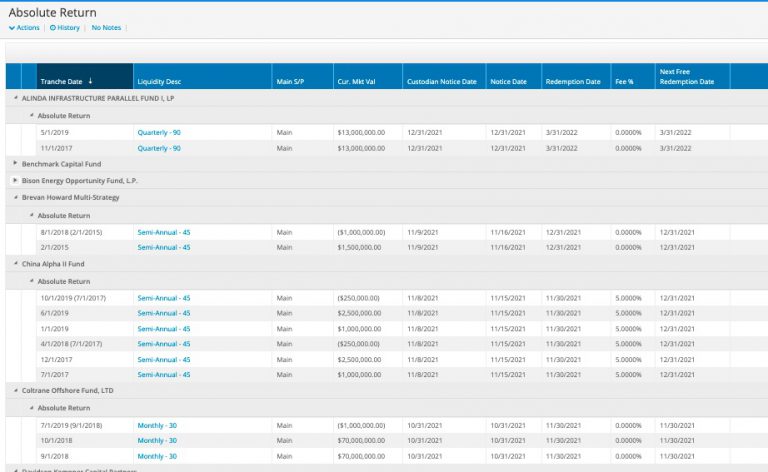Expand the Bison Energy Opportunity Fund group

point(15,181)
